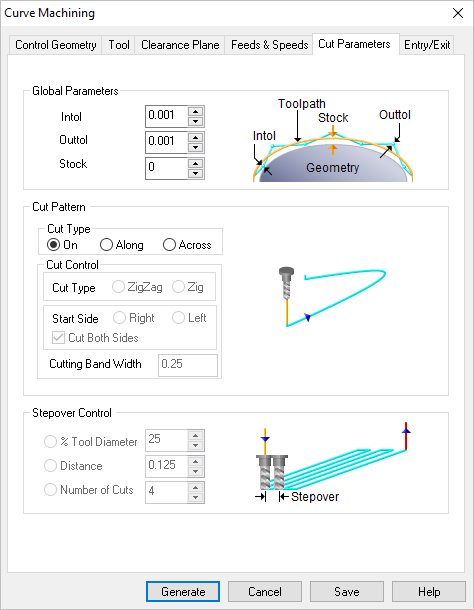Decrease the Stock value with down arrow
The height and width of the screenshot is (610, 474).
(x=195, y=173)
